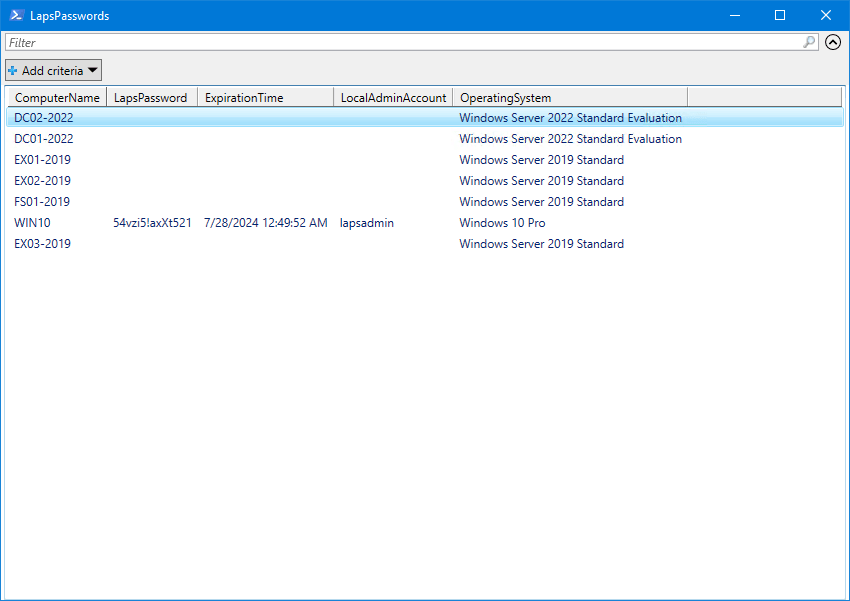Select the FS01-2019 row

[42, 202]
